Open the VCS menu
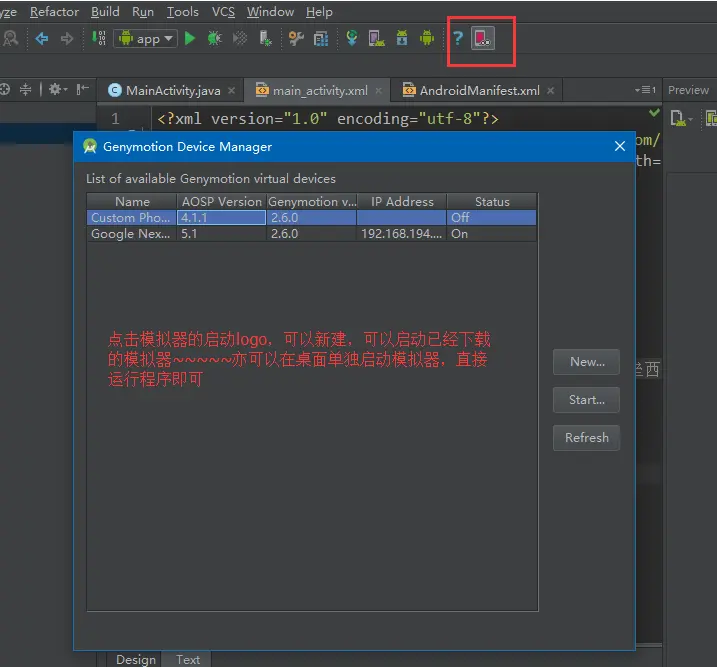Screen dimensions: 717x667 tap(223, 12)
